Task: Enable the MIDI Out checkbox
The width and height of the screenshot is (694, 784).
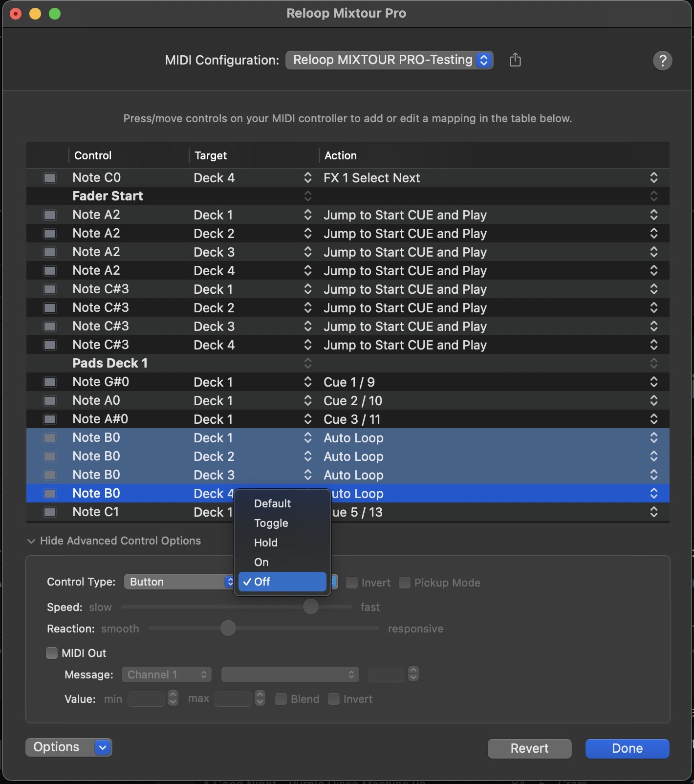Action: pos(52,653)
